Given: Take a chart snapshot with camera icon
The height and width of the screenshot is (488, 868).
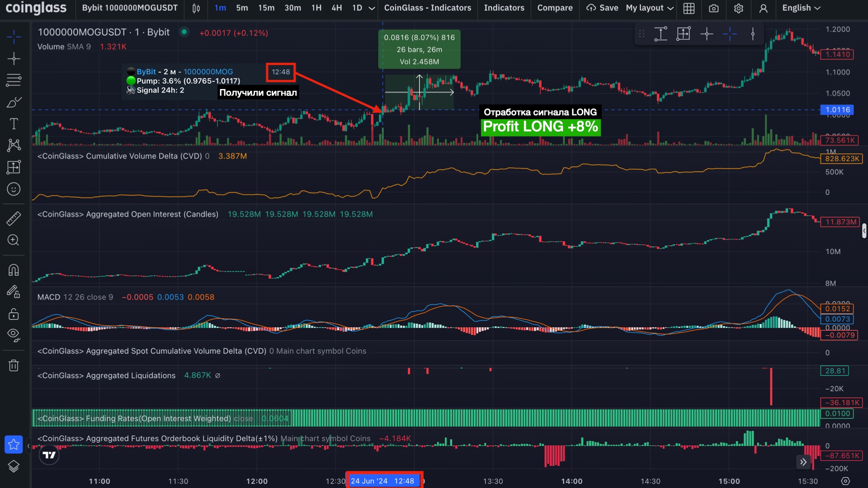Looking at the screenshot, I should [713, 8].
